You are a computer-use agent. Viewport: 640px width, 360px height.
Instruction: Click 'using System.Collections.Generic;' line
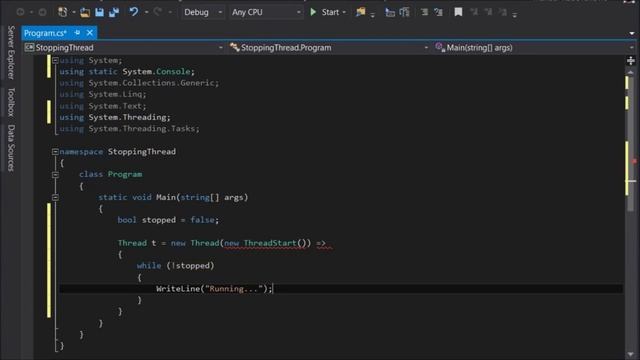(139, 83)
